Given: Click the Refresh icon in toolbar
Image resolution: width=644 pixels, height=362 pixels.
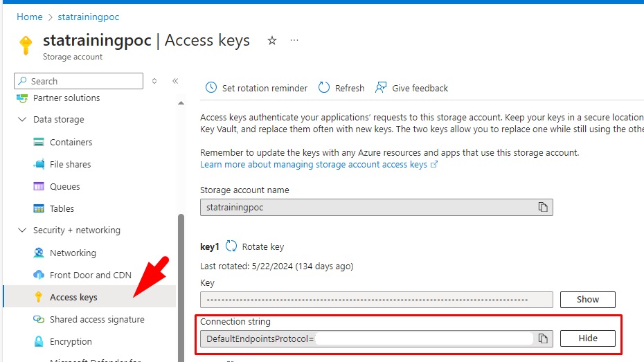Looking at the screenshot, I should coord(323,87).
